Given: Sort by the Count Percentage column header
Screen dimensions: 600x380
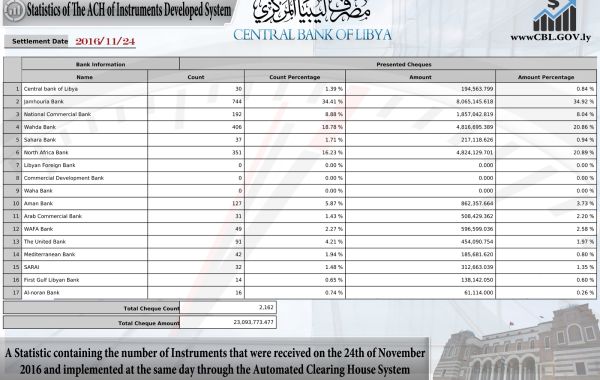Looking at the screenshot, I should [x=295, y=77].
